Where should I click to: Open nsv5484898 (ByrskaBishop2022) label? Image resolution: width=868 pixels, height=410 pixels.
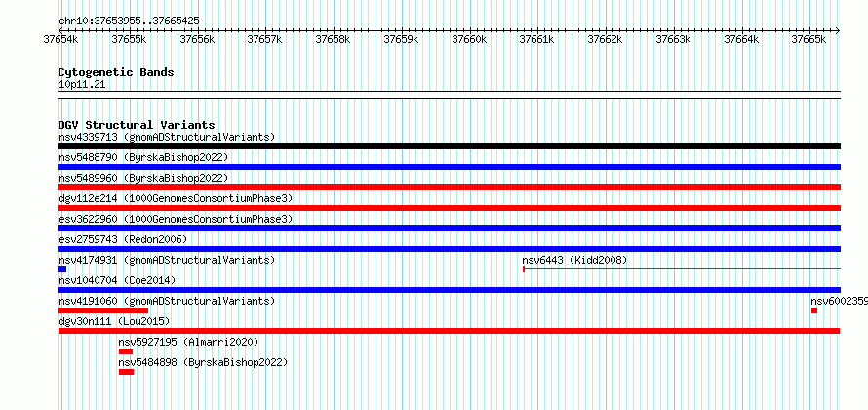pos(203,362)
